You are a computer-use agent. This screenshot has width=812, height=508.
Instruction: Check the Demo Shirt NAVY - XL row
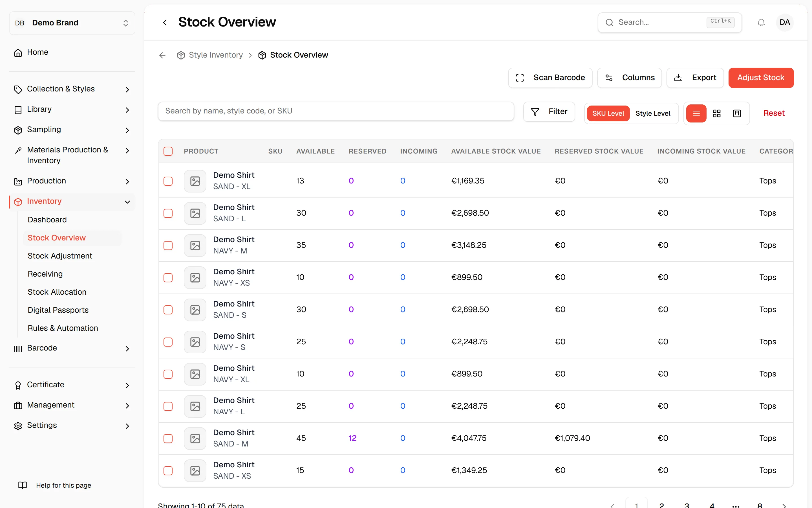[x=168, y=374]
